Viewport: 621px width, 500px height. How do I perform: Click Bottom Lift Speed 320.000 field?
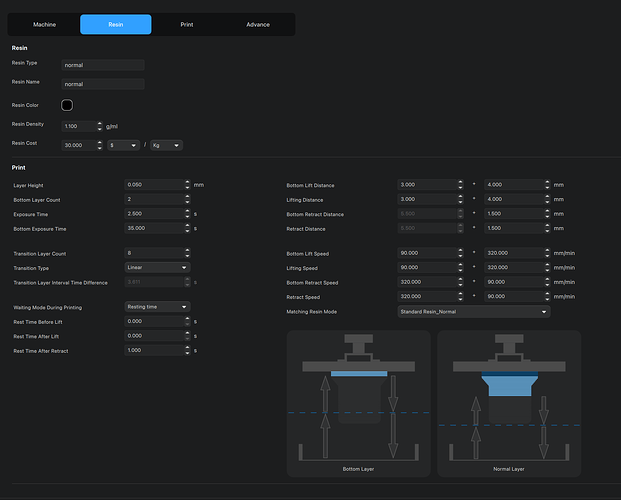click(514, 253)
